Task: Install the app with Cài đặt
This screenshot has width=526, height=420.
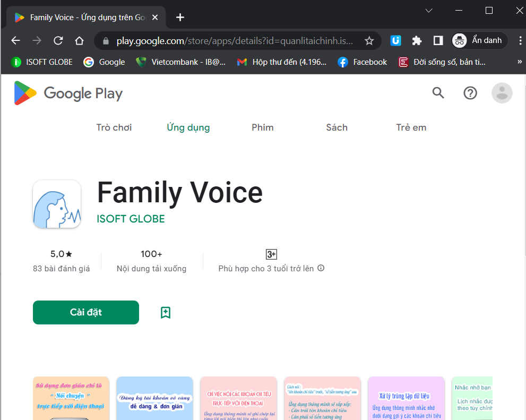Action: coord(86,312)
